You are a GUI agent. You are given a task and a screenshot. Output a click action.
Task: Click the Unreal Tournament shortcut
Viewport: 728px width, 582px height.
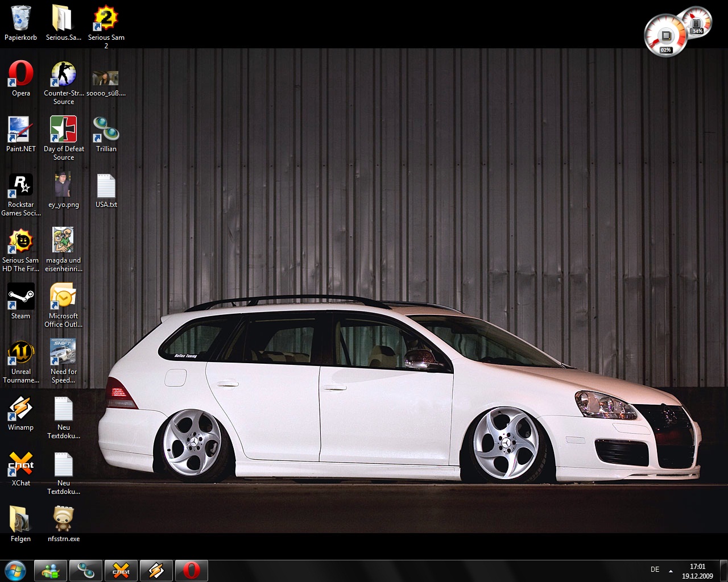coord(21,353)
